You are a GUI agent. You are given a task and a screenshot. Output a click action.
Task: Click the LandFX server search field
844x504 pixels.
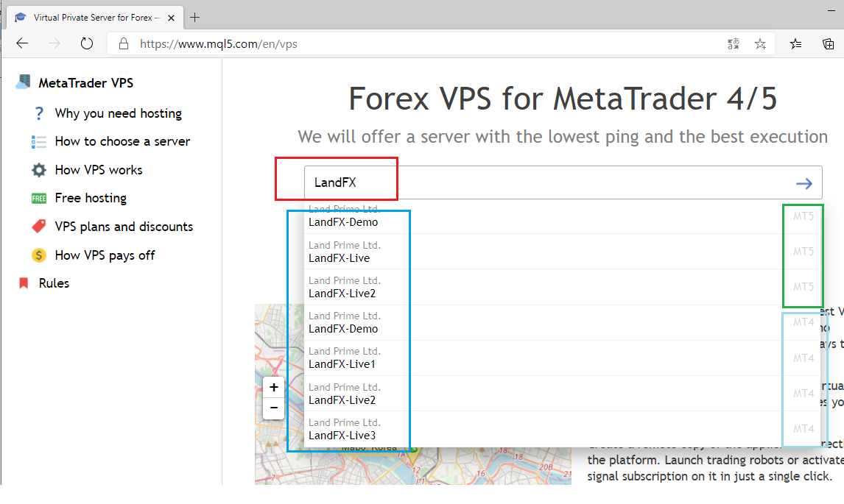[x=563, y=183]
